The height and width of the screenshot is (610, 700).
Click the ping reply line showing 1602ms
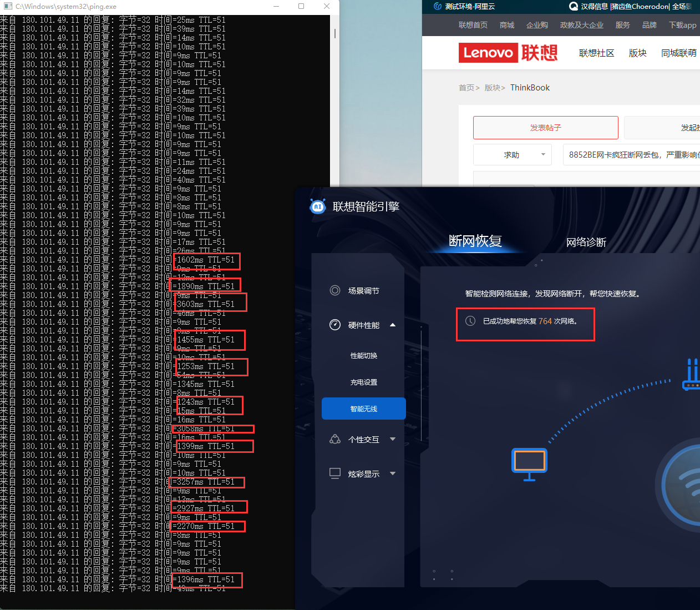coord(118,260)
